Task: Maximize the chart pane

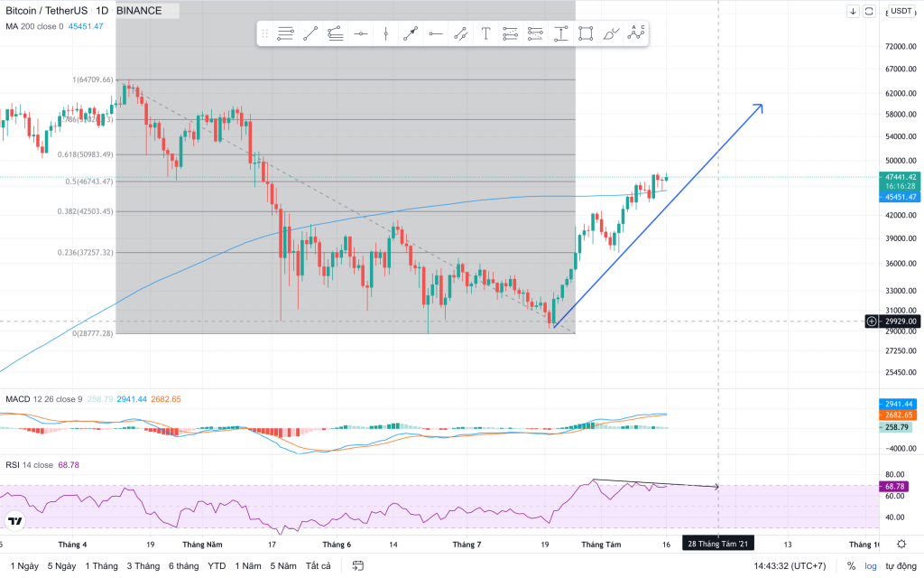Action: point(869,12)
